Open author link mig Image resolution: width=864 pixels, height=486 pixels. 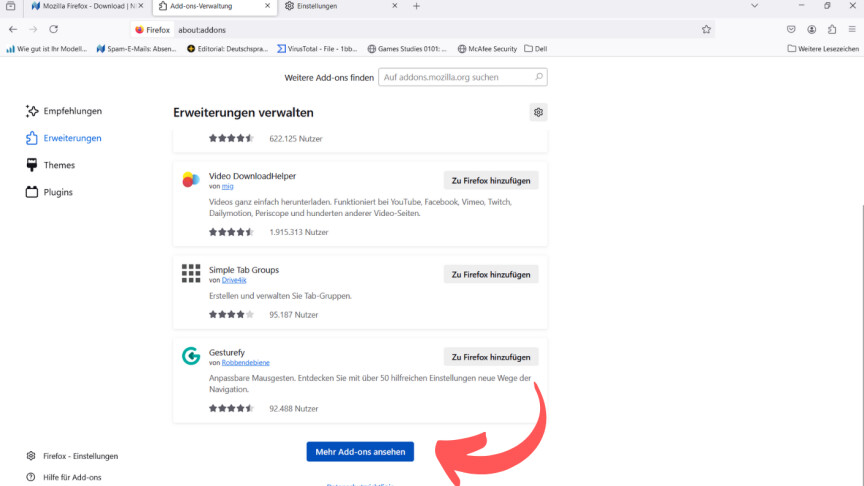[x=228, y=186]
